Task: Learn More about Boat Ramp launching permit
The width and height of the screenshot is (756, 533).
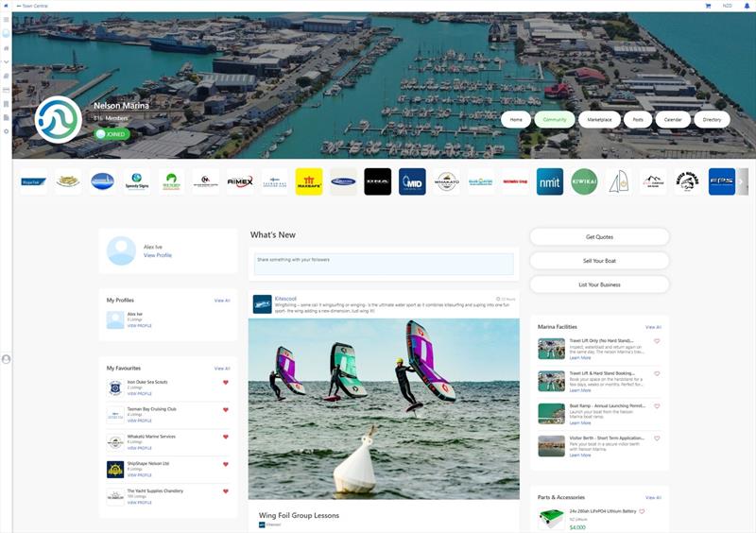Action: tap(580, 423)
